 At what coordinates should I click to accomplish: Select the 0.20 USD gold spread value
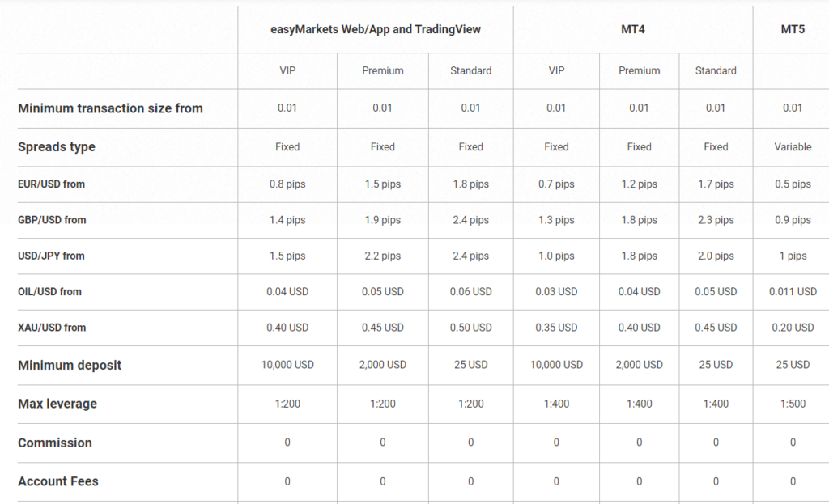pyautogui.click(x=793, y=328)
